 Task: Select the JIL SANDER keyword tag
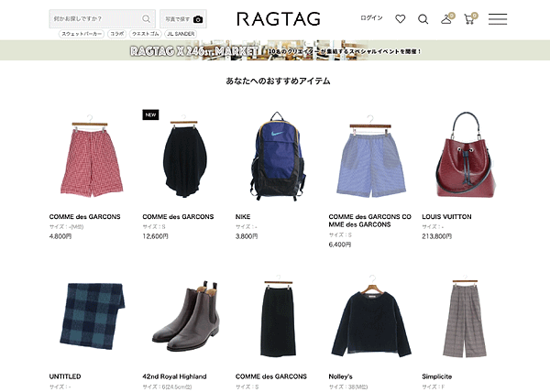[x=181, y=34]
